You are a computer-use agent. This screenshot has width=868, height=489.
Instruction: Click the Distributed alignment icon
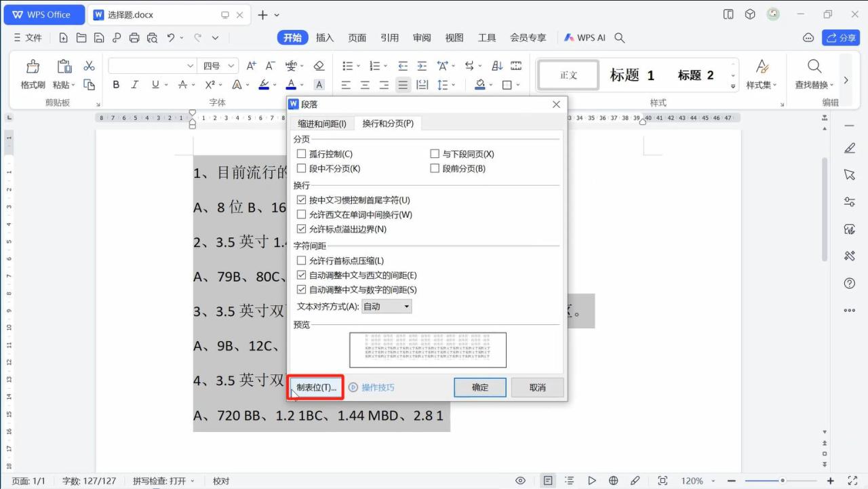(422, 85)
